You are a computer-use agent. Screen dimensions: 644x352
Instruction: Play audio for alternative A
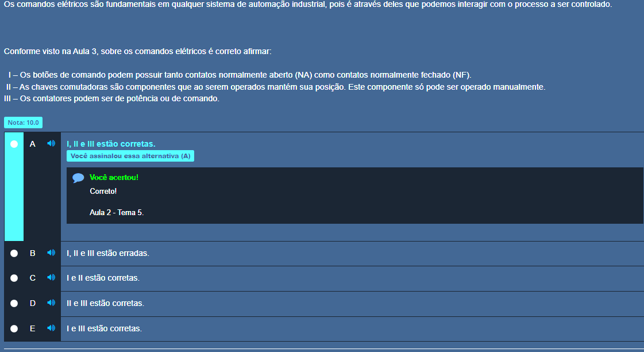point(51,144)
